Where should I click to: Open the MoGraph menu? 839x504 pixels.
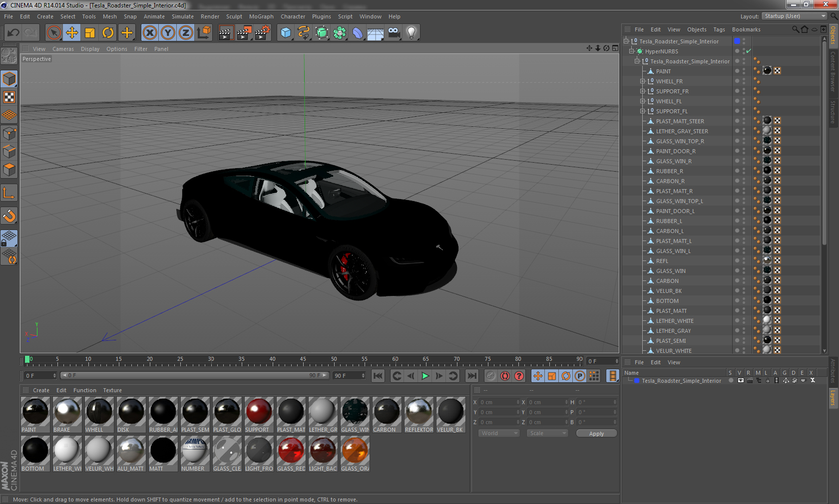(261, 16)
